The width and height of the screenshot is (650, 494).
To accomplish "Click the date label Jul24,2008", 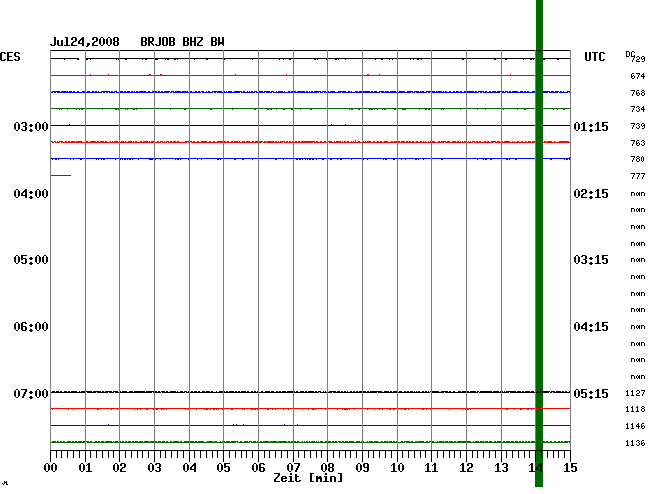I will (x=85, y=42).
